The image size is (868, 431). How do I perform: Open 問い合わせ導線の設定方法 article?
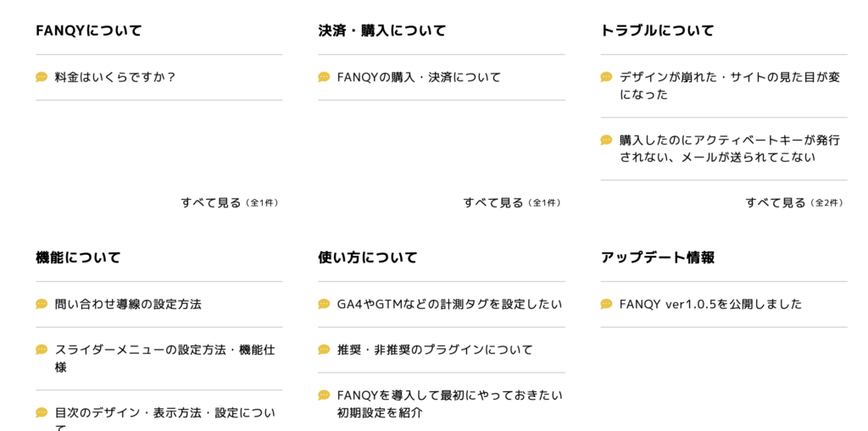128,304
